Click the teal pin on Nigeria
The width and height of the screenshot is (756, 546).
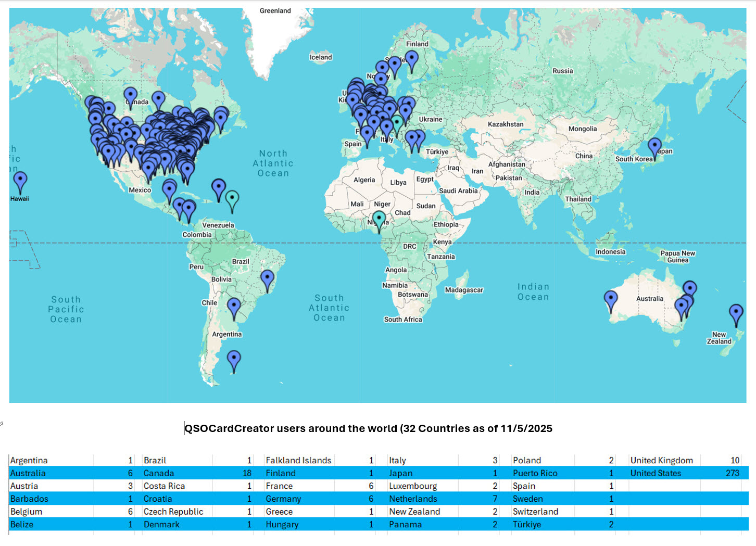point(379,219)
